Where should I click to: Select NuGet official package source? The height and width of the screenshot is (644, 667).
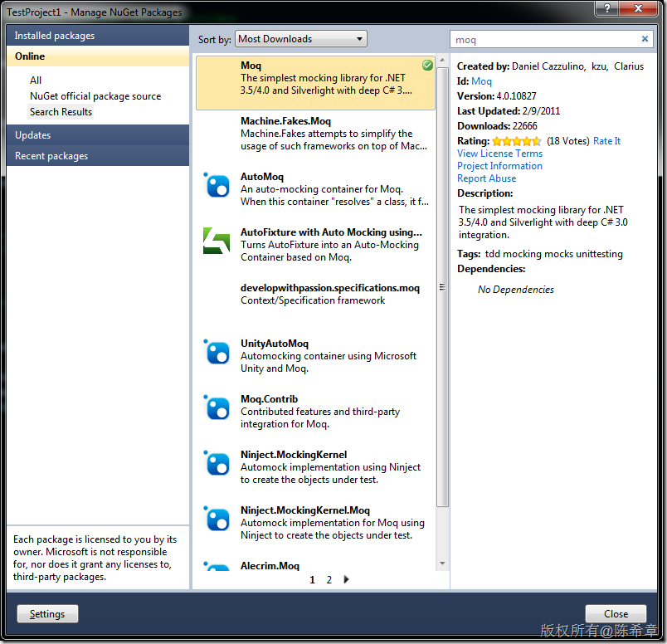point(95,96)
